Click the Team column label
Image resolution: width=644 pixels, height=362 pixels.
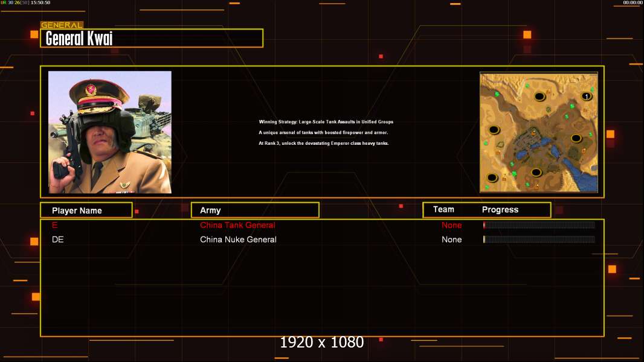pos(443,209)
